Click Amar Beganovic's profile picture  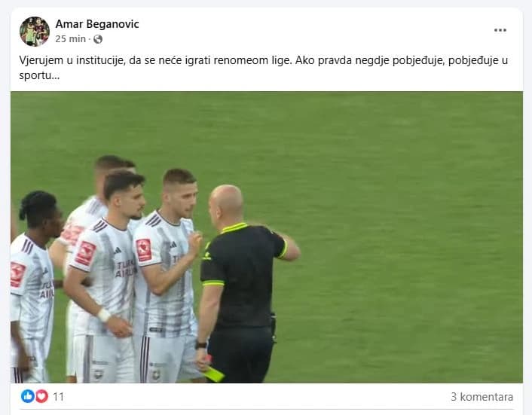pyautogui.click(x=35, y=31)
